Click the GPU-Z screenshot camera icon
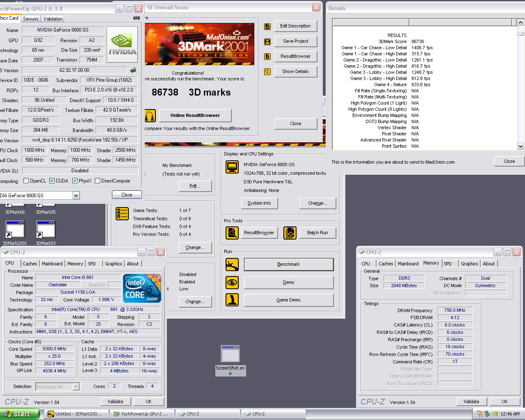This screenshot has height=420, width=525. [137, 18]
